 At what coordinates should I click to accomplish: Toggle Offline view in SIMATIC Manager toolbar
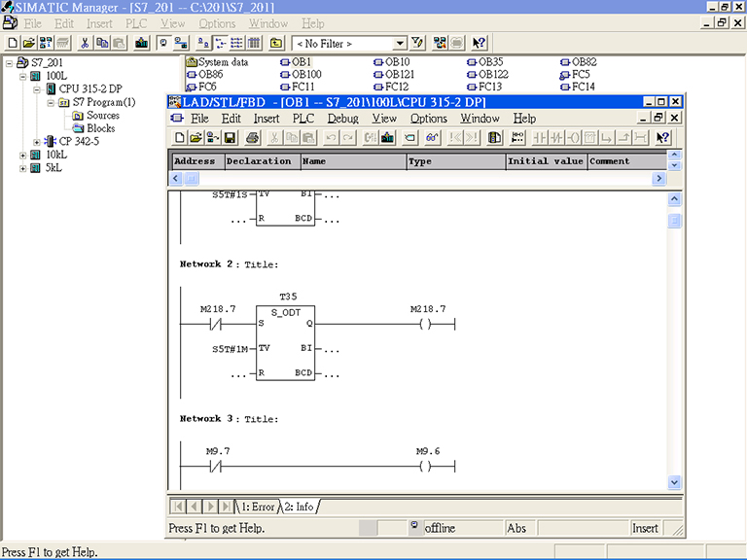(163, 44)
